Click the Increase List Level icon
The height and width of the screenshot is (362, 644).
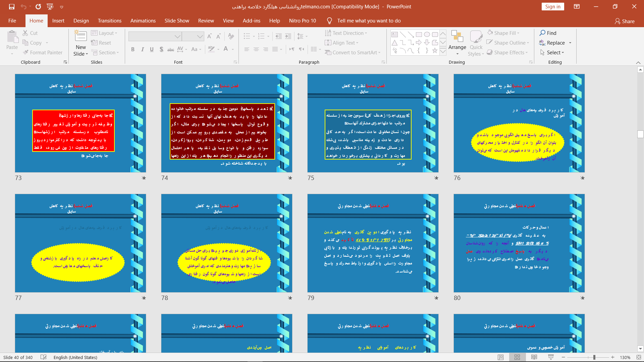288,36
